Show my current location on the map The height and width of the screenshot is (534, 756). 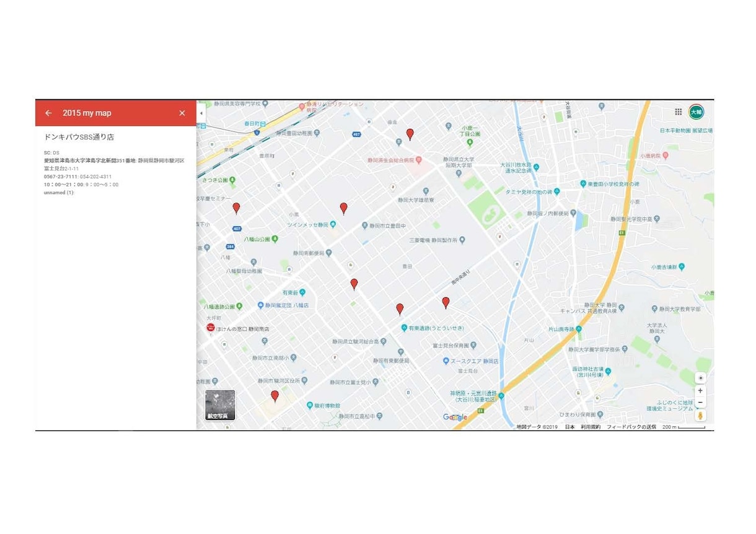[x=700, y=378]
